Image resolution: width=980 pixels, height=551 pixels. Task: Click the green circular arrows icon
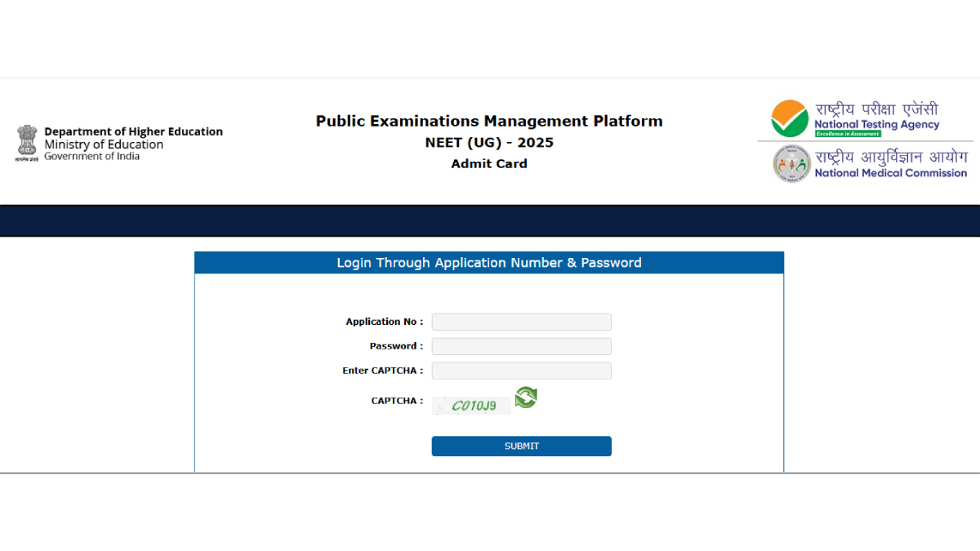coord(525,398)
